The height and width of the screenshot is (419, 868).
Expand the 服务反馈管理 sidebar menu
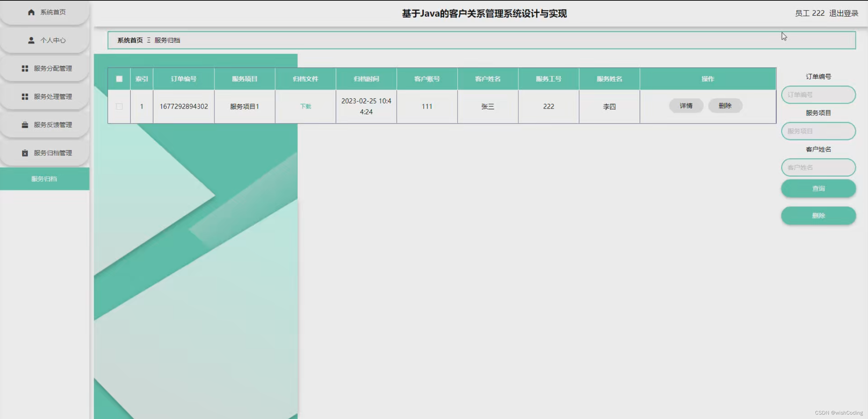point(53,125)
